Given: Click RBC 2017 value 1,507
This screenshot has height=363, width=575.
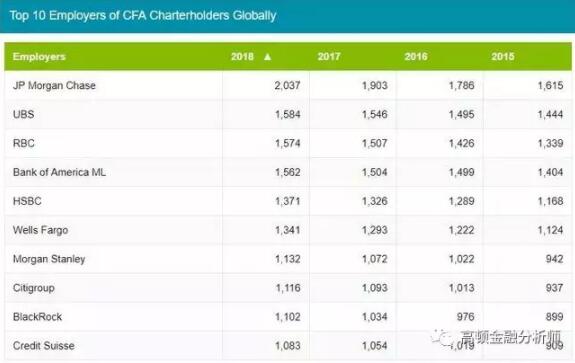Looking at the screenshot, I should point(375,143).
